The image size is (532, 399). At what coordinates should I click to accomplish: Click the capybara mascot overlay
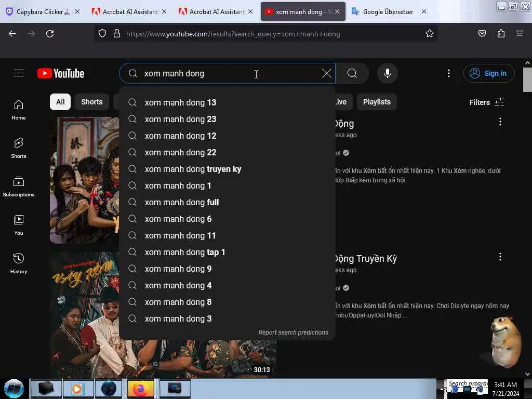point(505,342)
